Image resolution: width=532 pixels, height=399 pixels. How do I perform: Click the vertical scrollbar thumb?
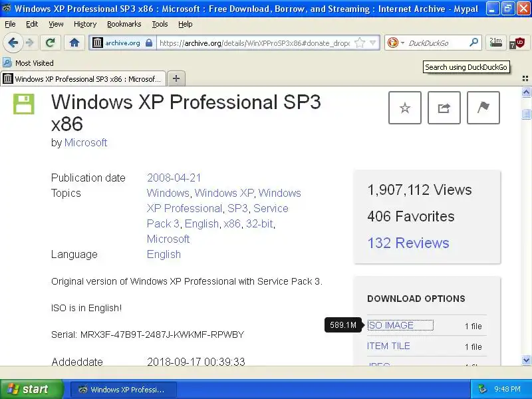tap(526, 114)
